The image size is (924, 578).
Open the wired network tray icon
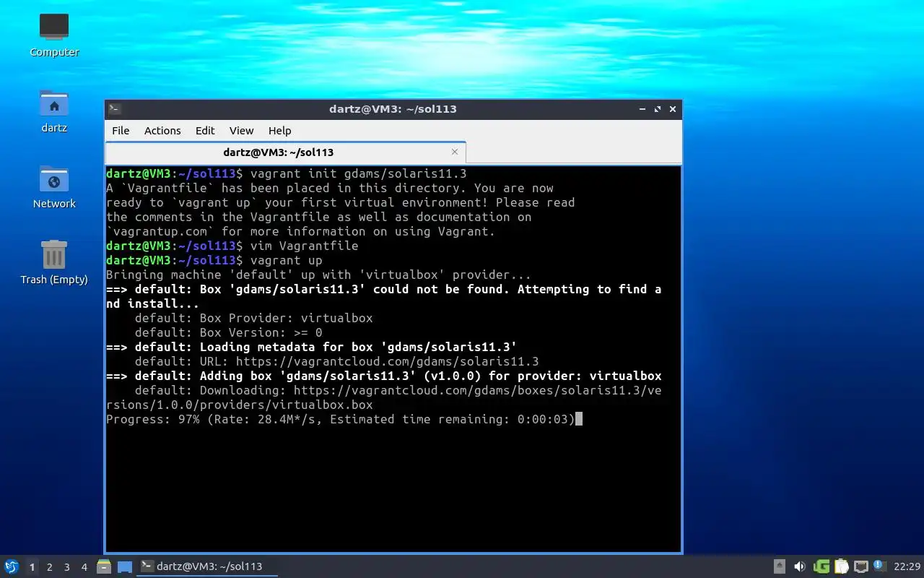click(860, 566)
